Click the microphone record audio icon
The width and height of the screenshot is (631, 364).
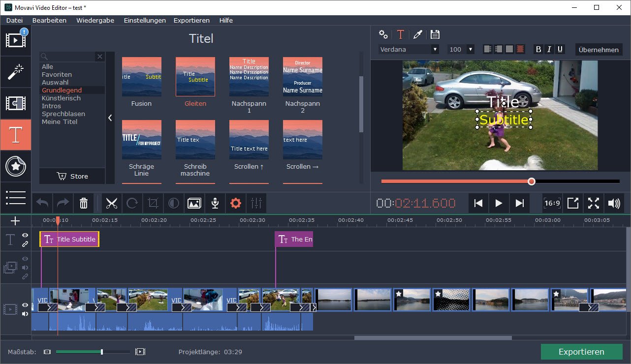(215, 203)
